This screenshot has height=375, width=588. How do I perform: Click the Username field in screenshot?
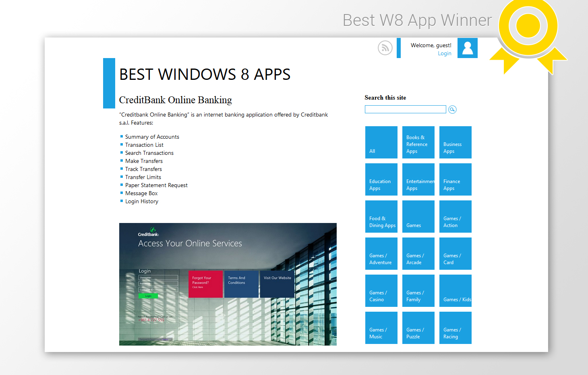(x=158, y=277)
